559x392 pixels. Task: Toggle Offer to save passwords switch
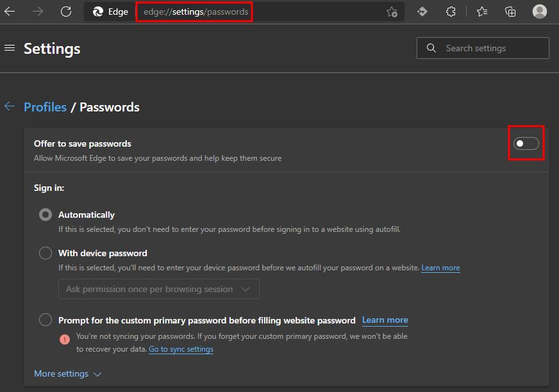[x=526, y=143]
